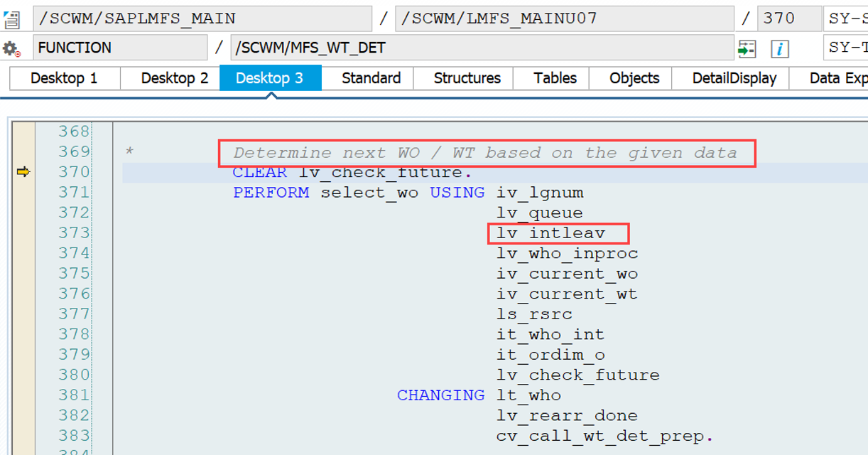Switch to the Desktop 1 tab
This screenshot has height=455, width=868.
click(x=64, y=78)
